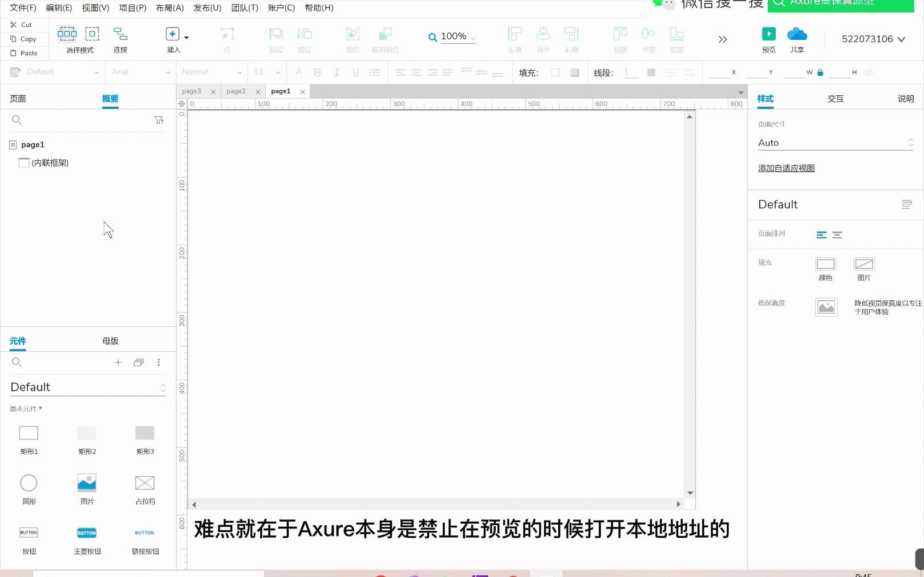Click the 底部 align bottom icon
Screen dimensions: 924x577
(x=677, y=34)
